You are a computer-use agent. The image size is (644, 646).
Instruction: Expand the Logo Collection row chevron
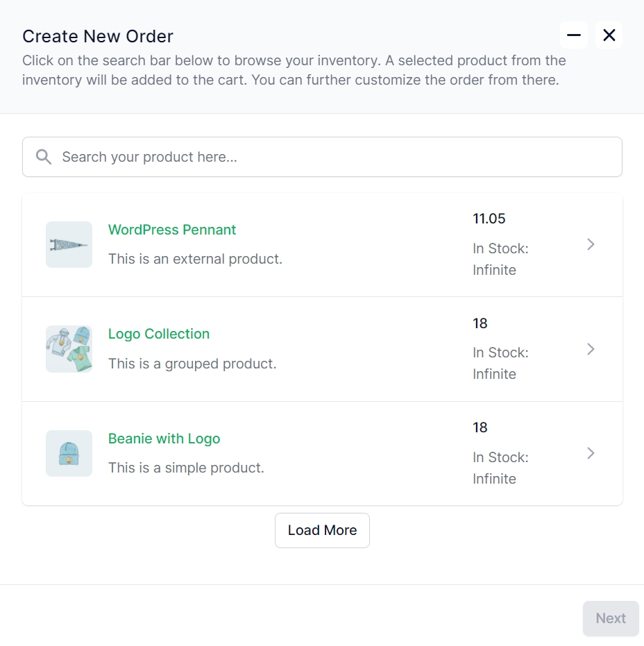(x=591, y=350)
